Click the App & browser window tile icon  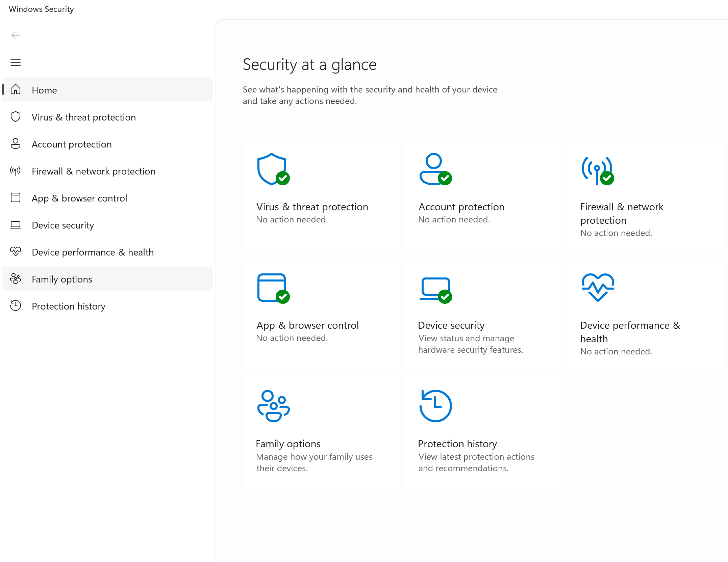coord(272,288)
